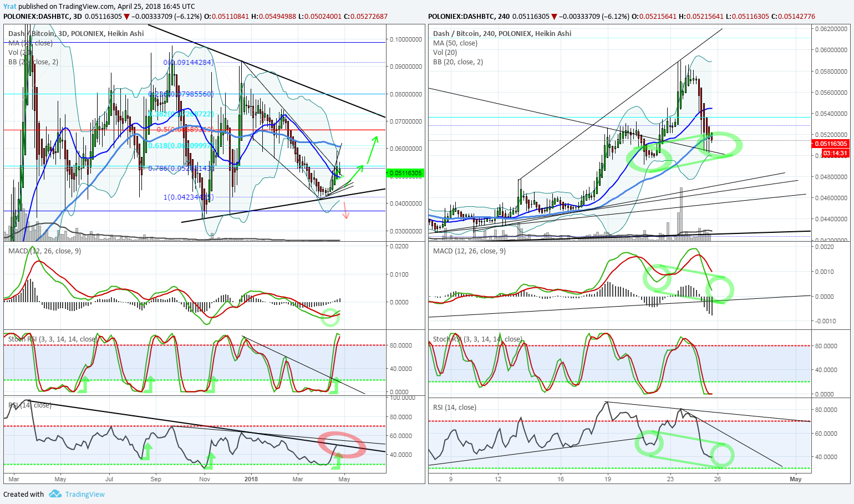854x504 pixels.
Task: Click the 0.06200000 price axis value on the 240 chart
Action: pyautogui.click(x=831, y=28)
